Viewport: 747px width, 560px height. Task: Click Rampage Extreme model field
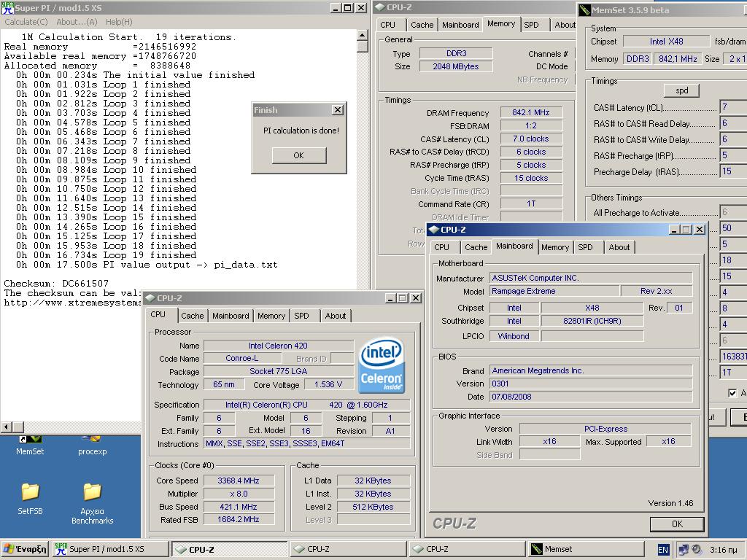(x=554, y=291)
